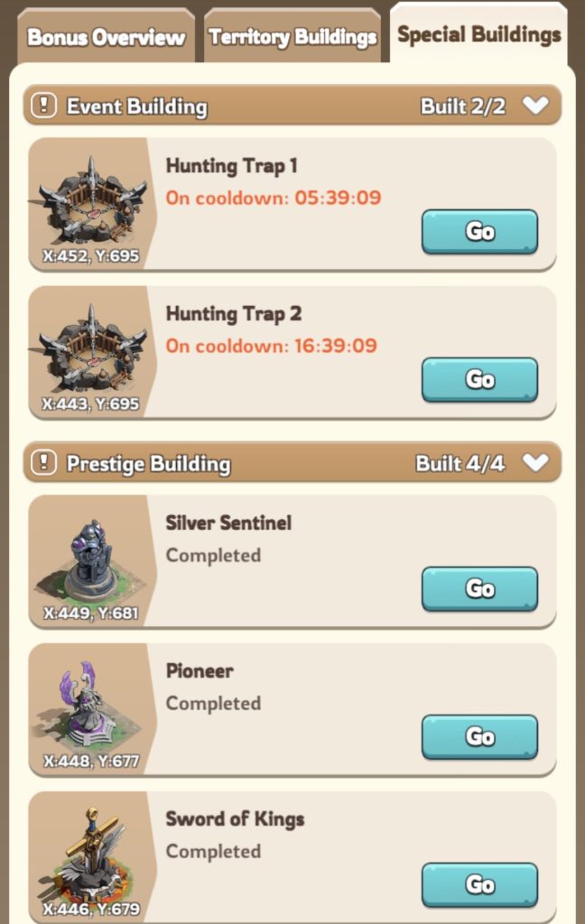585x924 pixels.
Task: Open info icon beside Prestige Building
Action: (x=43, y=463)
